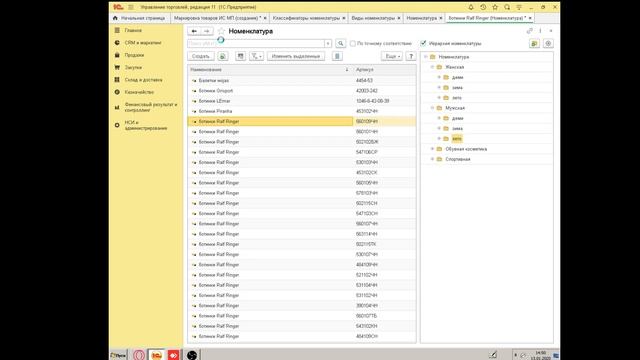Select the лето folder under Мужская

coord(457,139)
